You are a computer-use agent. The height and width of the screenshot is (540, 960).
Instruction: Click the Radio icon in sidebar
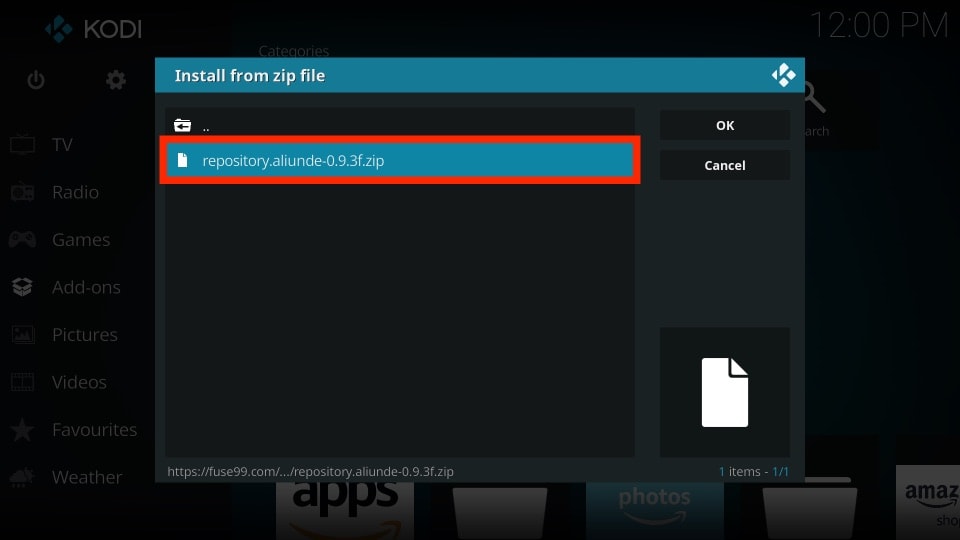click(x=23, y=192)
